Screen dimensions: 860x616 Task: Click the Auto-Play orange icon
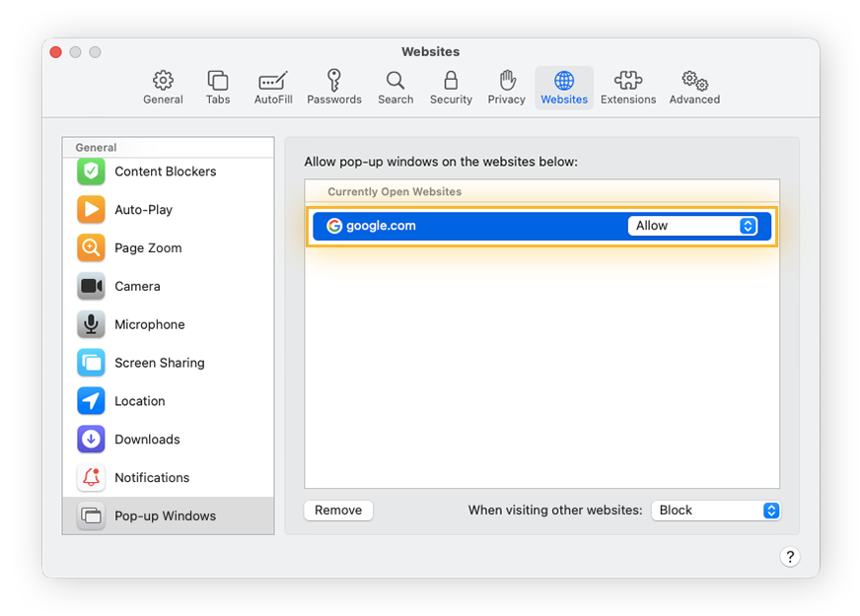(91, 209)
